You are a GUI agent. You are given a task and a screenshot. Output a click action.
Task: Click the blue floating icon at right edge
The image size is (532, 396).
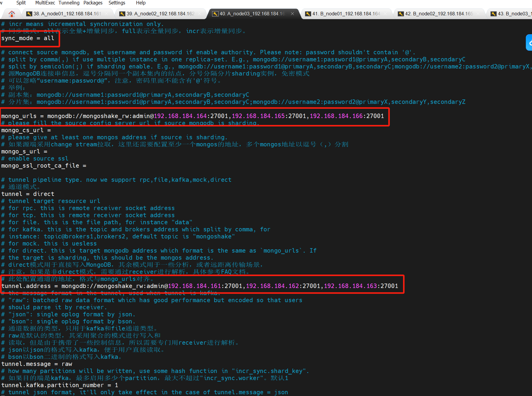pos(529,43)
